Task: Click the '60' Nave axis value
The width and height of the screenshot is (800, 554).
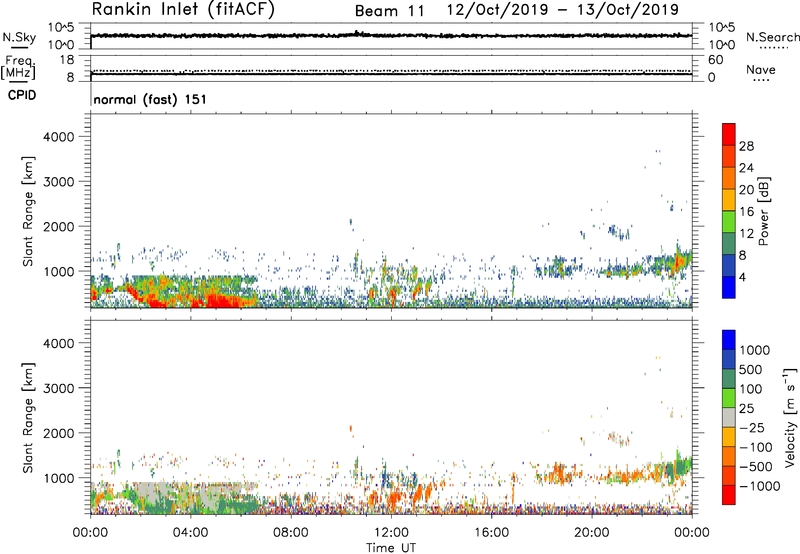Action: [x=715, y=60]
